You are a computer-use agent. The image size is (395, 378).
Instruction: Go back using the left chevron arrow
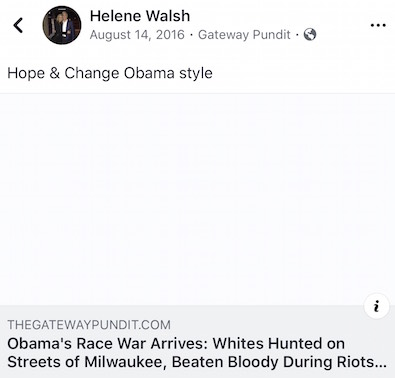18,25
